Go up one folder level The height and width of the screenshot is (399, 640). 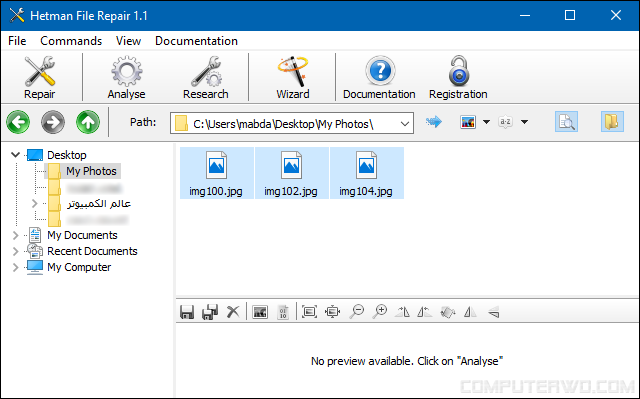point(88,122)
